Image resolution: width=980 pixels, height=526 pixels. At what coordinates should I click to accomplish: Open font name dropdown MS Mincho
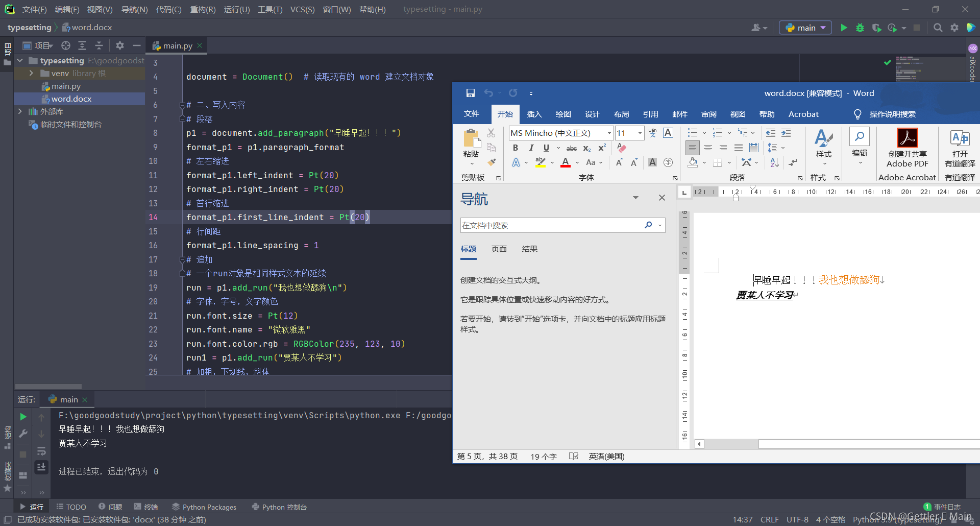609,133
